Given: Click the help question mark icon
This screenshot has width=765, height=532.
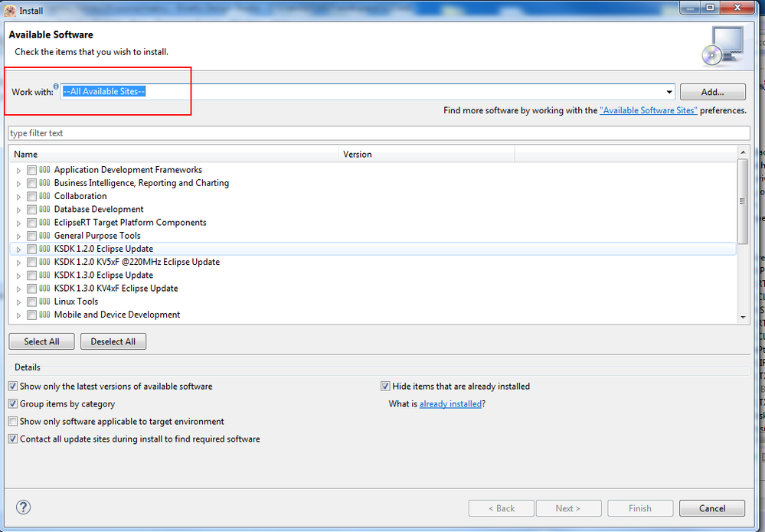Looking at the screenshot, I should [24, 508].
